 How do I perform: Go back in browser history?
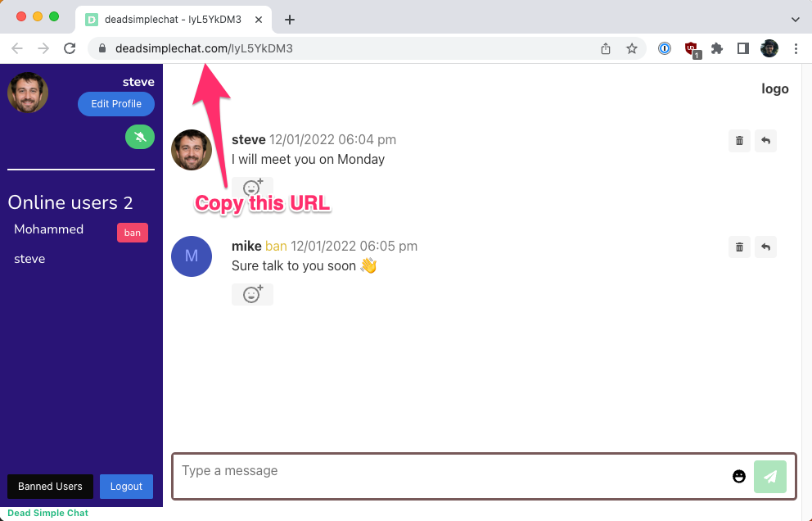click(17, 48)
